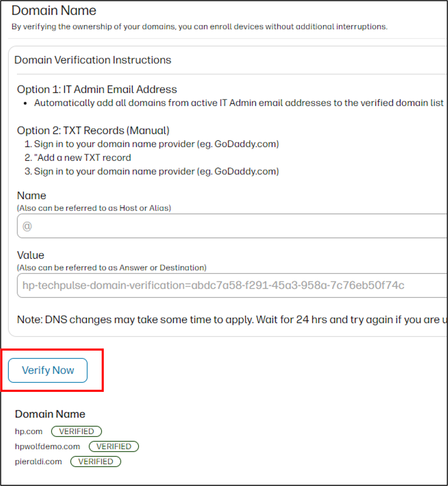Screen dimensions: 448x486
Task: Click the Domain Name heading above verified list
Action: (x=50, y=414)
